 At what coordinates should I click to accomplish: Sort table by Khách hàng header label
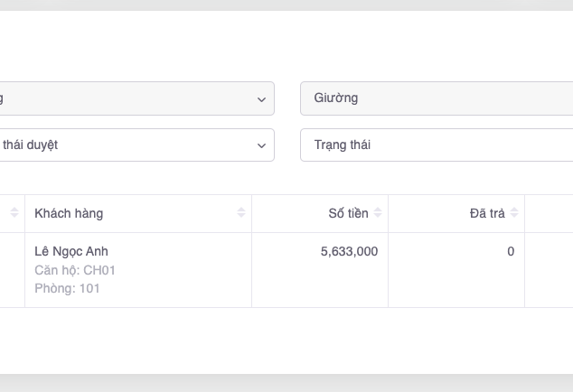point(69,213)
